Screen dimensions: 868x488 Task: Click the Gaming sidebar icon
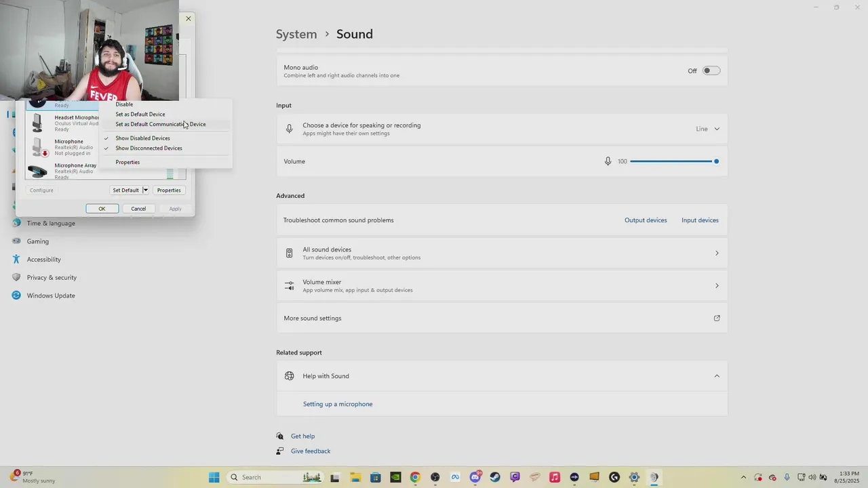coord(16,241)
